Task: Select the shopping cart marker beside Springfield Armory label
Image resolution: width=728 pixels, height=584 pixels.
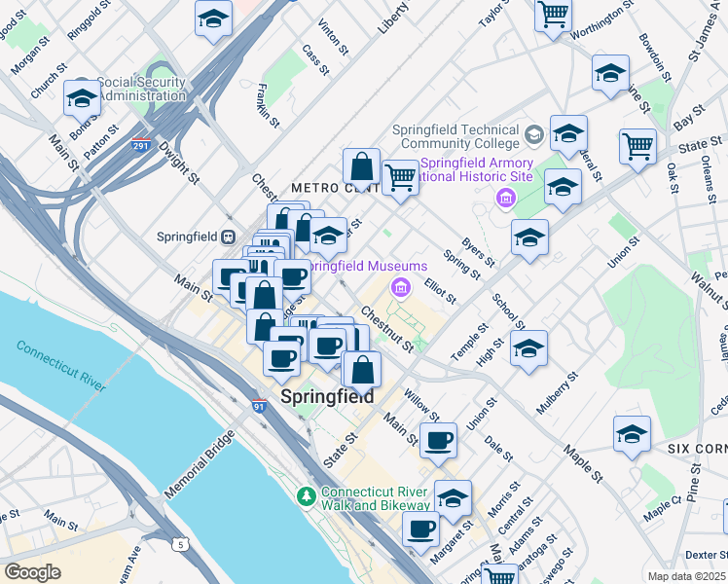Action: click(x=401, y=178)
